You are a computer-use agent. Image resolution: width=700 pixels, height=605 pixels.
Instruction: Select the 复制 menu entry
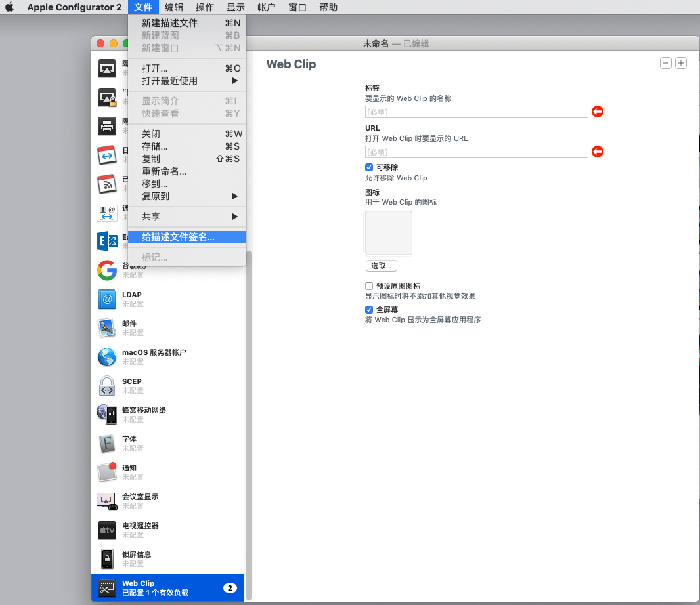click(x=187, y=159)
